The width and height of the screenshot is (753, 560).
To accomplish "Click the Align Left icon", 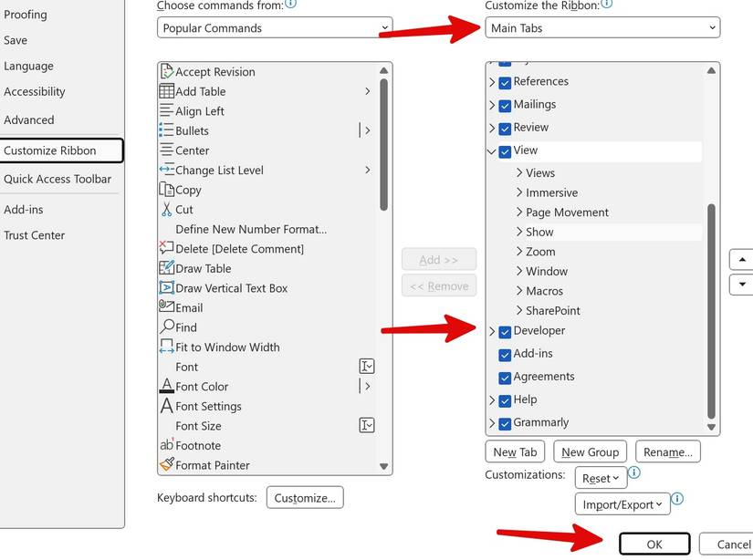I will [166, 111].
